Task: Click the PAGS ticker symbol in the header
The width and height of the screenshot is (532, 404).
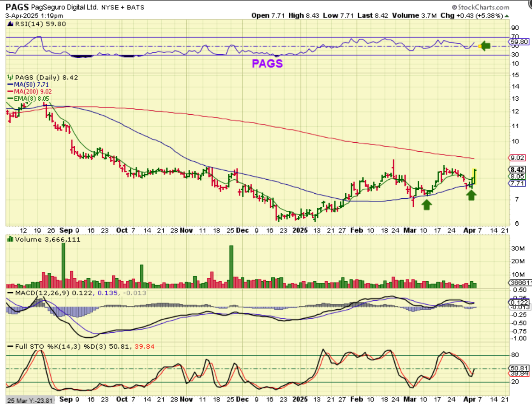Action: coord(17,7)
